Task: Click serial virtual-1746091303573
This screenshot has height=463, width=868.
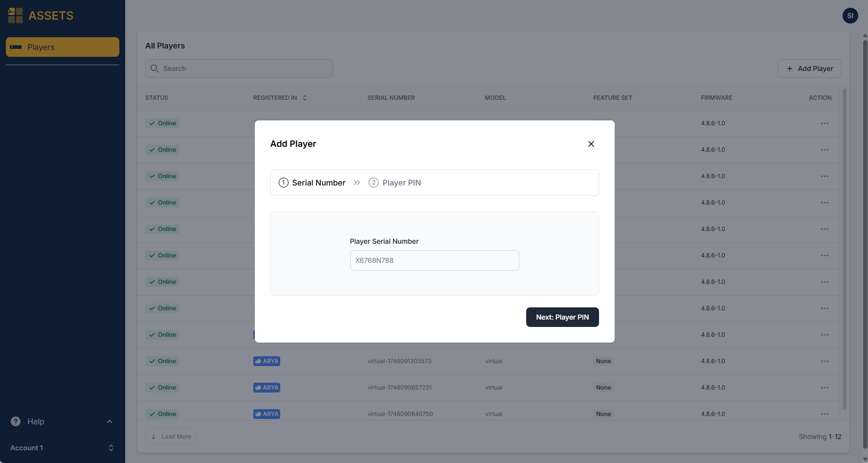Action: [400, 361]
